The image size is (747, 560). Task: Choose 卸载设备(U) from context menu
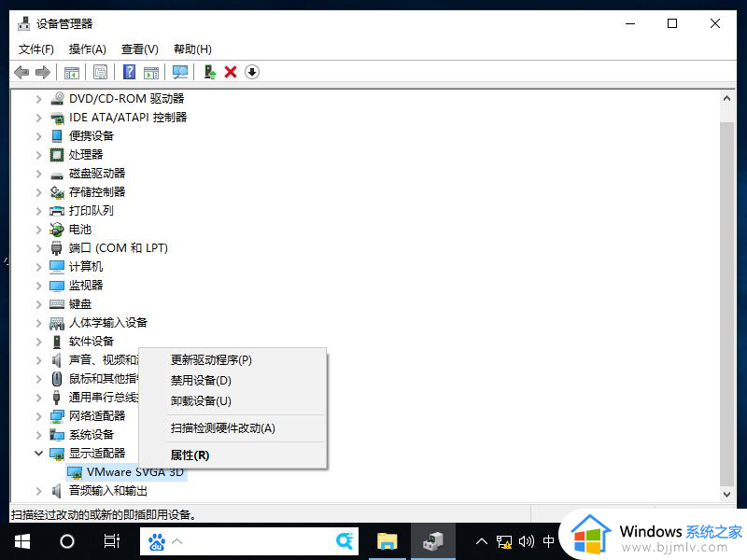(233, 401)
